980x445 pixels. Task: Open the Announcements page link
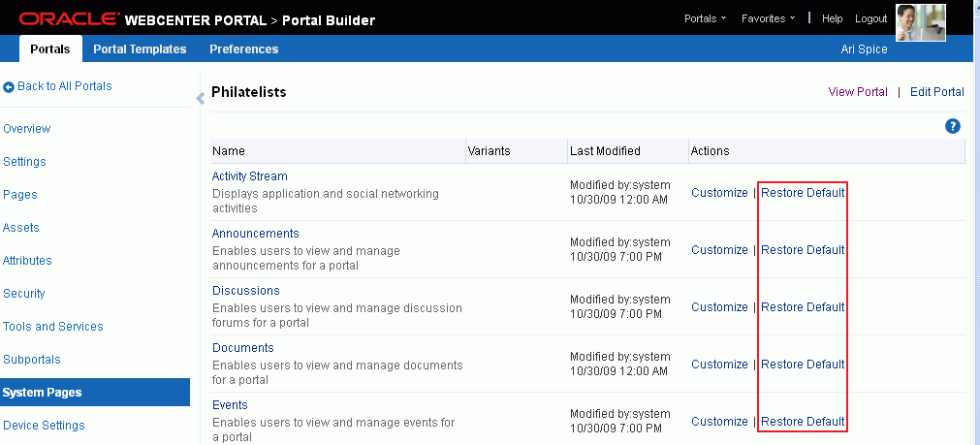pyautogui.click(x=256, y=233)
